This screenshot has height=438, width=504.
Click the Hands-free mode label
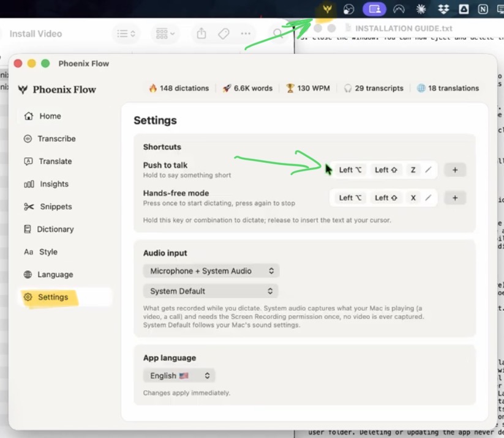(x=176, y=193)
